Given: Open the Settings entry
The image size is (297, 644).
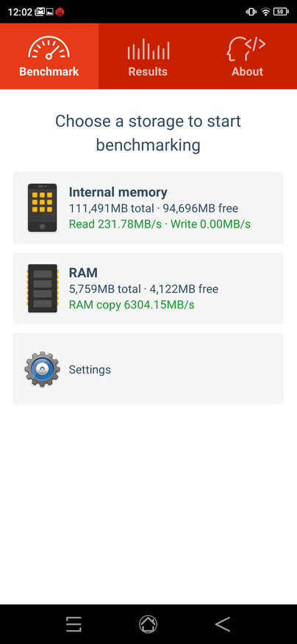Looking at the screenshot, I should pyautogui.click(x=148, y=369).
